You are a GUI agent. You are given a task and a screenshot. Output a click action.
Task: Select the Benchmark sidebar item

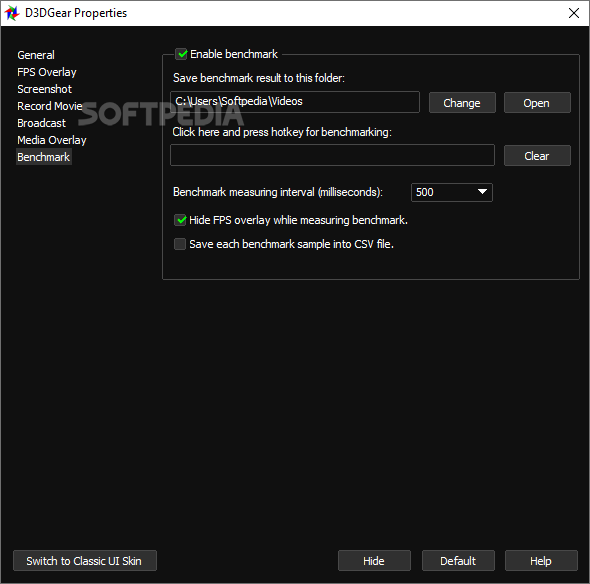click(x=44, y=157)
